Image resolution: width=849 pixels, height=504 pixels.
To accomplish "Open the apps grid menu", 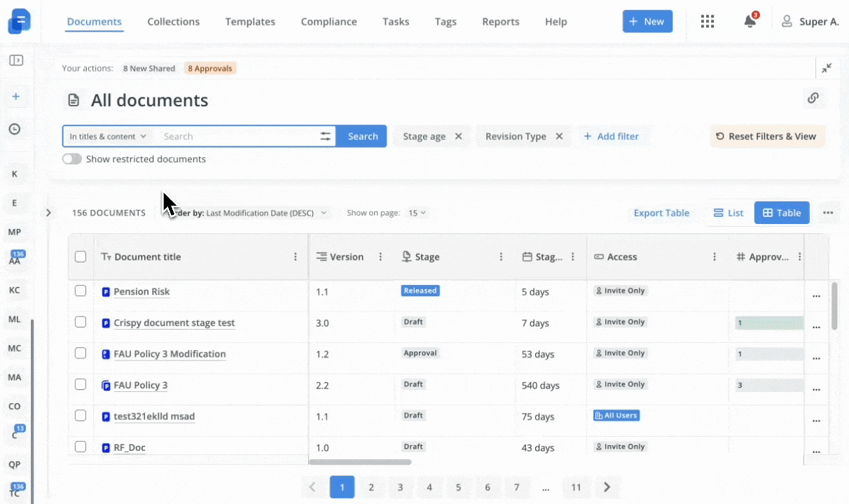I will click(707, 22).
